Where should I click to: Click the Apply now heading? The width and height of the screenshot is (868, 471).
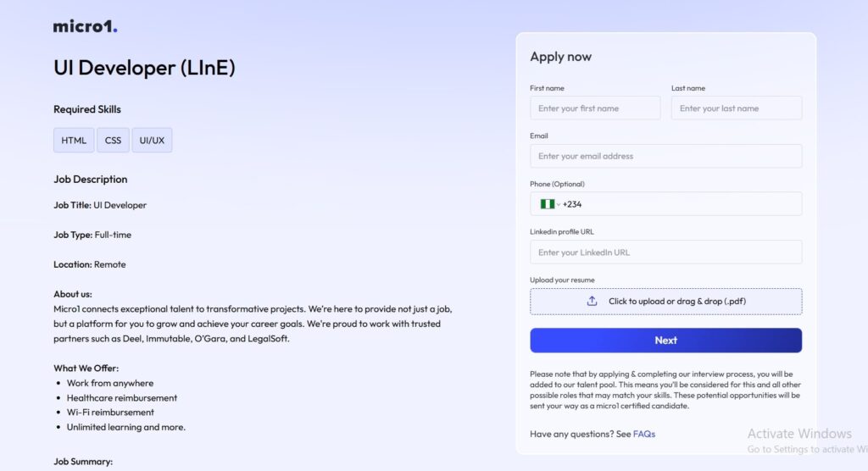[x=561, y=57]
